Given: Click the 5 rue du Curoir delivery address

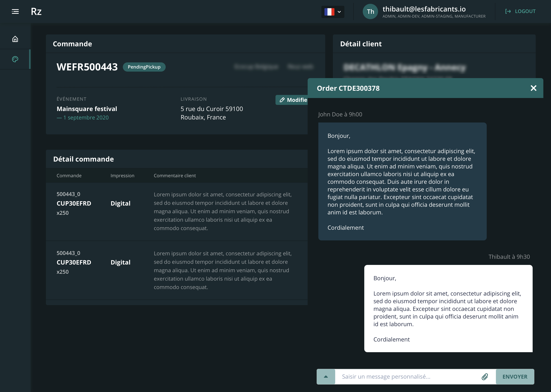Looking at the screenshot, I should pos(212,113).
